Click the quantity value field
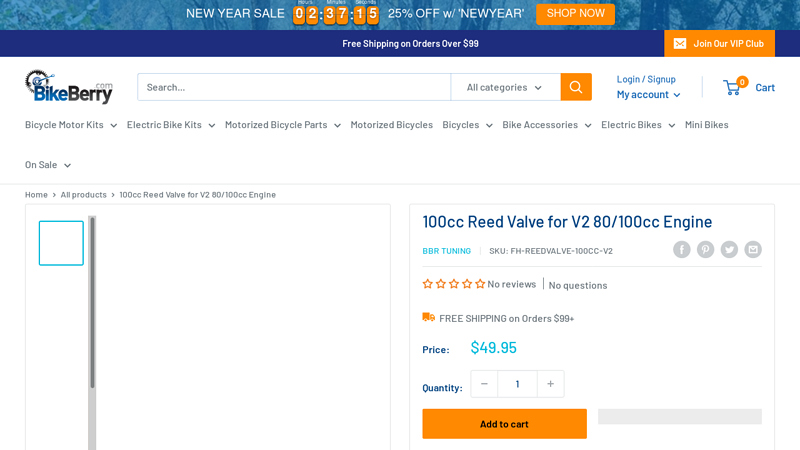This screenshot has height=450, width=800. tap(517, 384)
